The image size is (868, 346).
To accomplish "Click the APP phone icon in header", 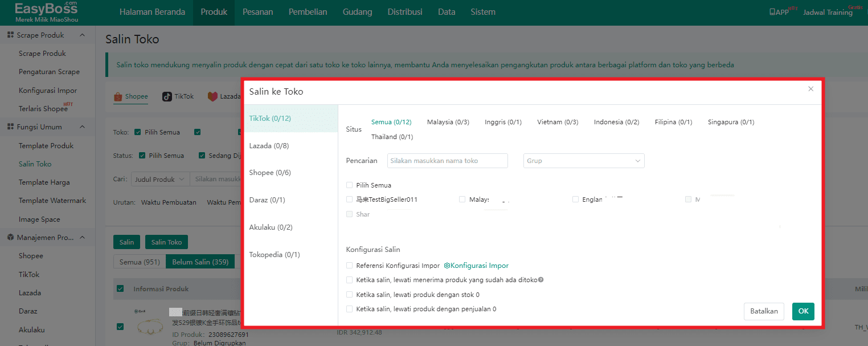I will click(x=772, y=12).
